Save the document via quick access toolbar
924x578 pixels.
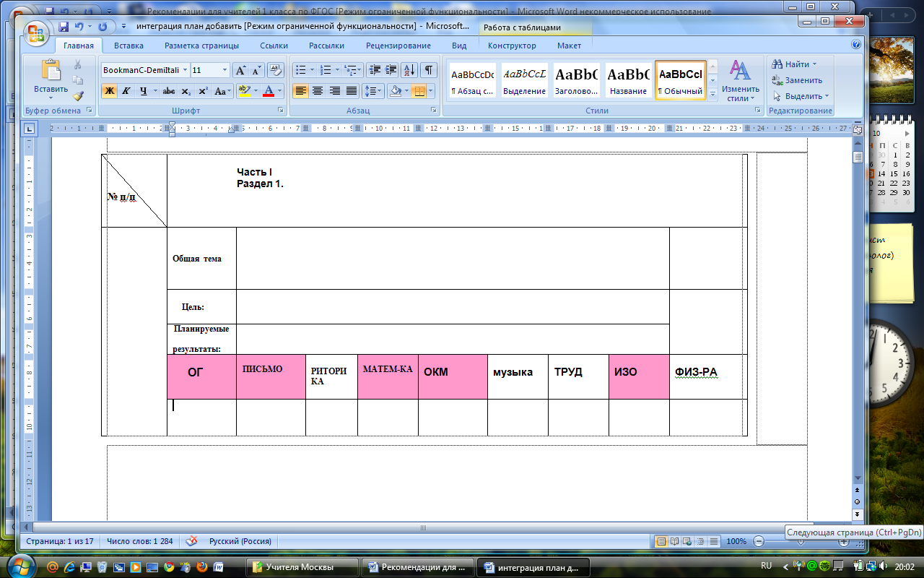(64, 26)
